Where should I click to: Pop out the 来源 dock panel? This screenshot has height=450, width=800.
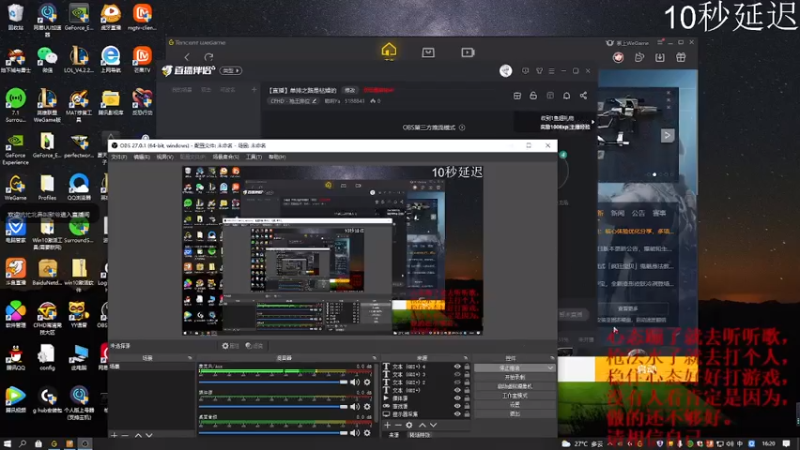pos(465,358)
